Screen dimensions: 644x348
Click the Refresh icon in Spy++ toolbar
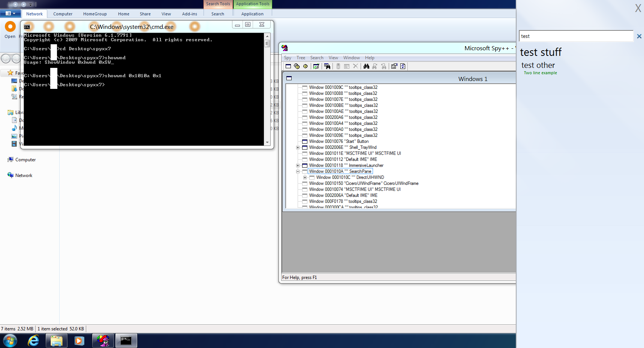pos(403,66)
